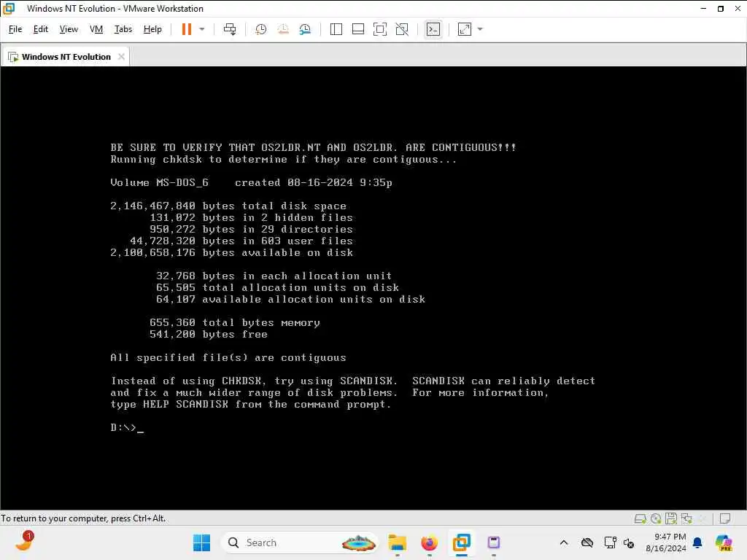
Task: Pause the virtual machine with the orange pause icon
Action: (x=186, y=29)
